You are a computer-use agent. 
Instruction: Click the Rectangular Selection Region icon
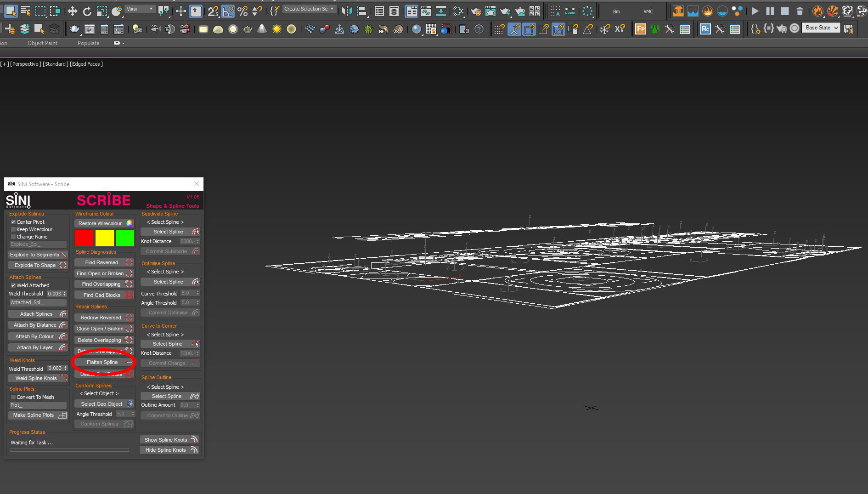pos(40,11)
